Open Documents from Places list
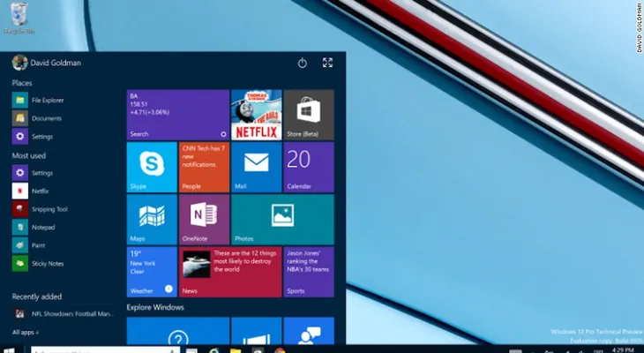 point(37,118)
